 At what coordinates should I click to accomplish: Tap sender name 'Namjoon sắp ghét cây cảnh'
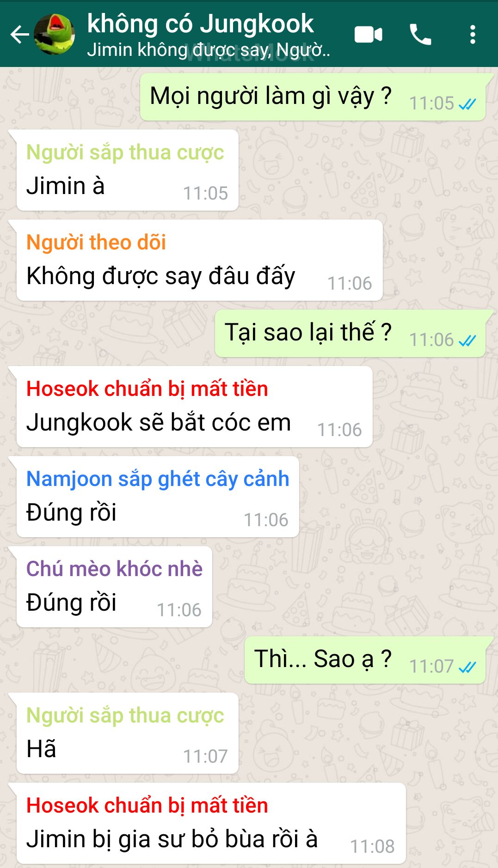pos(158,479)
